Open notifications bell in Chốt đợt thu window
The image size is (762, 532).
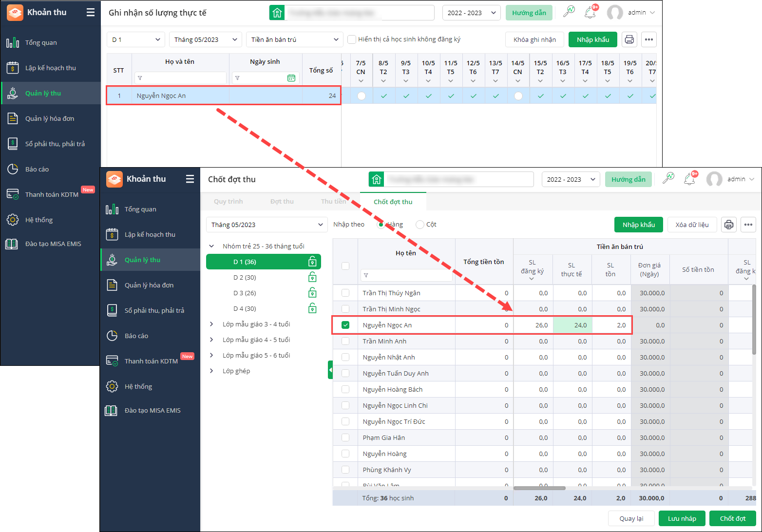tap(690, 179)
